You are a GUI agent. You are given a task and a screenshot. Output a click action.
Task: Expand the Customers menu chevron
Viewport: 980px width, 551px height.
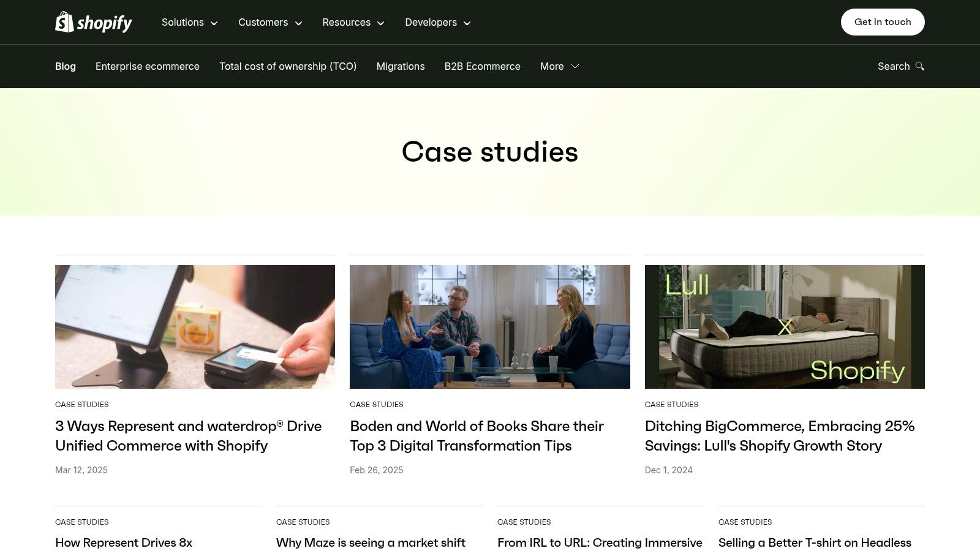(299, 23)
